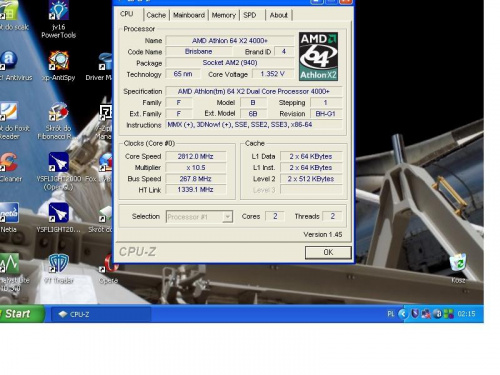Image resolution: width=500 pixels, height=375 pixels.
Task: Switch to the SPD tab
Action: (x=250, y=15)
